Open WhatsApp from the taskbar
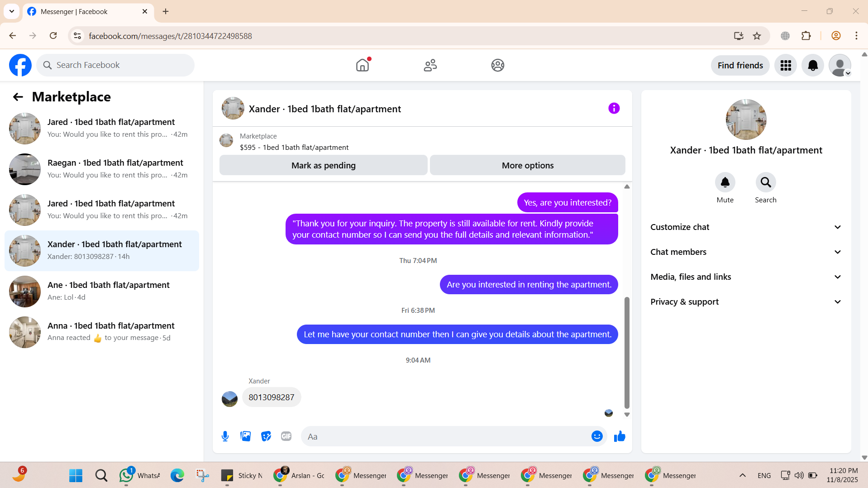The image size is (868, 488). [139, 475]
